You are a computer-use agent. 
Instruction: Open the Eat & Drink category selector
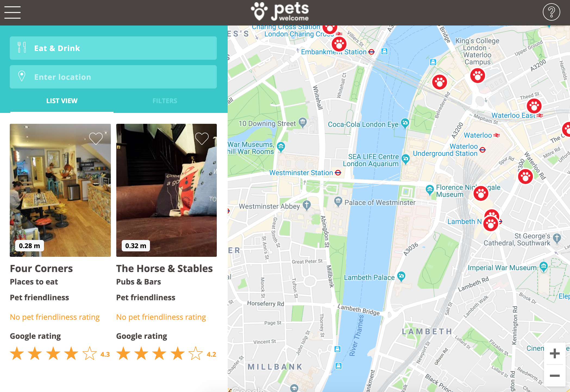tap(113, 48)
